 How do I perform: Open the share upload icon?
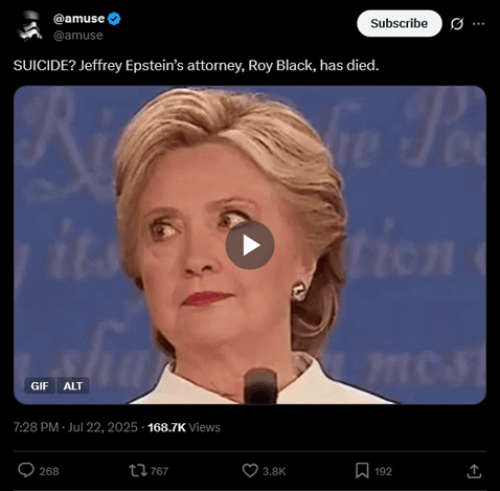pos(474,471)
